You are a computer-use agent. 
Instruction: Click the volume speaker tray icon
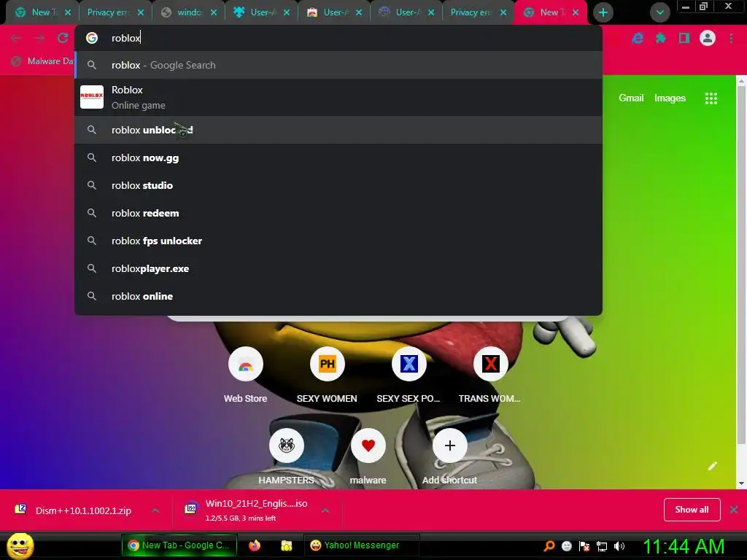click(619, 546)
